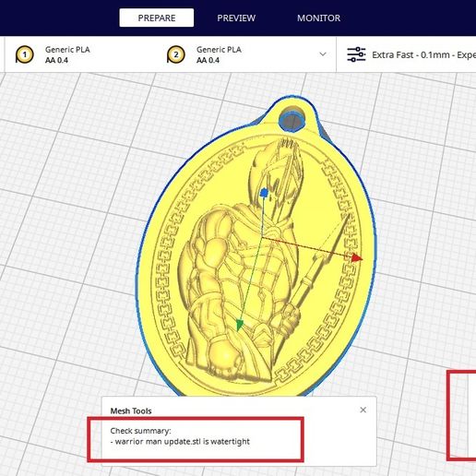Select extruder 1 Generic PLA icon
Image resolution: width=476 pixels, height=476 pixels.
tap(25, 54)
